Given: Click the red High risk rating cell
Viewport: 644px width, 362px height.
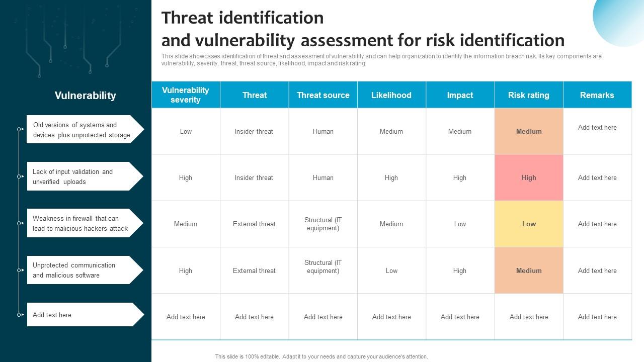Looking at the screenshot, I should pos(528,177).
